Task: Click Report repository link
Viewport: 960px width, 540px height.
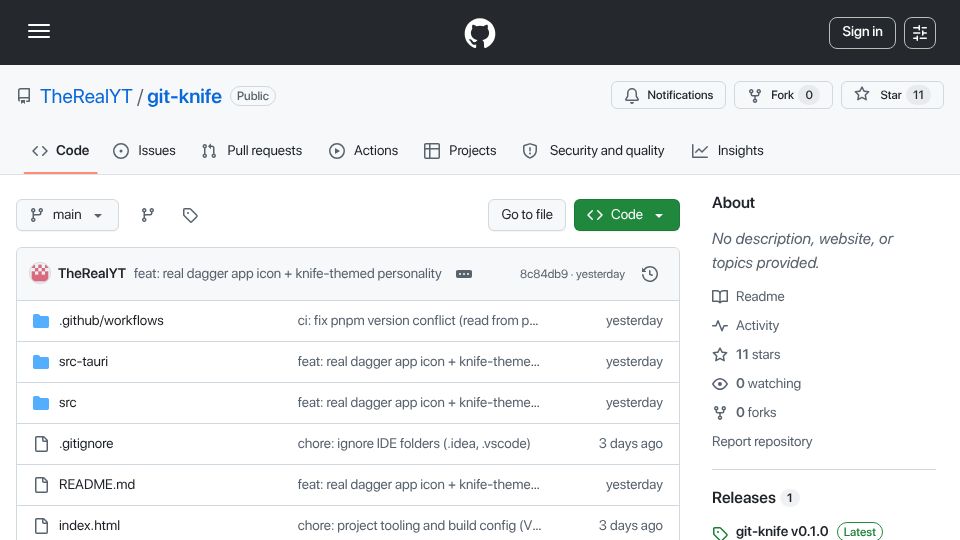Action: (762, 442)
